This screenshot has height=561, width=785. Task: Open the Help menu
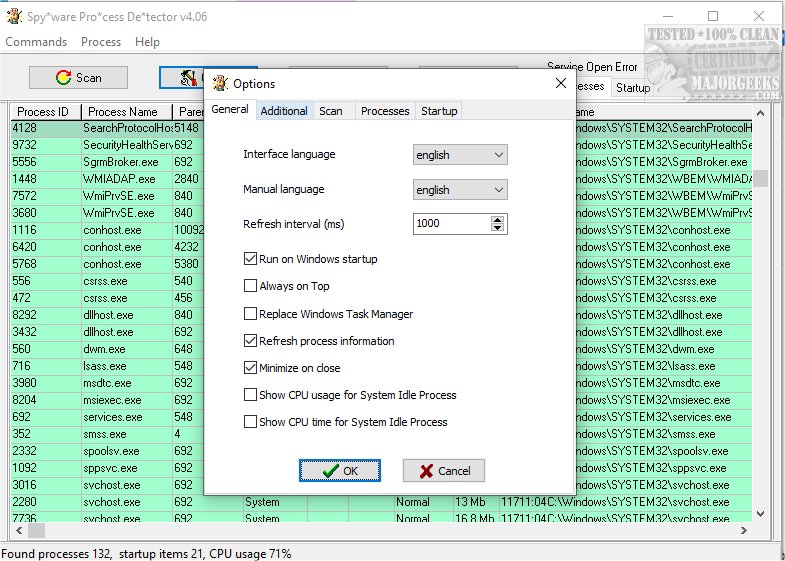(x=147, y=42)
